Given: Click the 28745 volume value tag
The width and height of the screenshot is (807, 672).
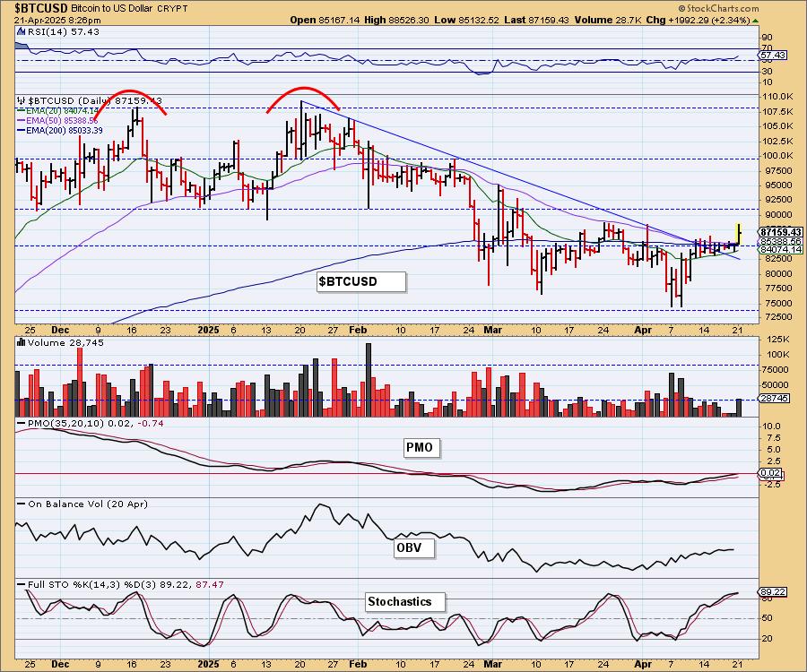Looking at the screenshot, I should [774, 399].
